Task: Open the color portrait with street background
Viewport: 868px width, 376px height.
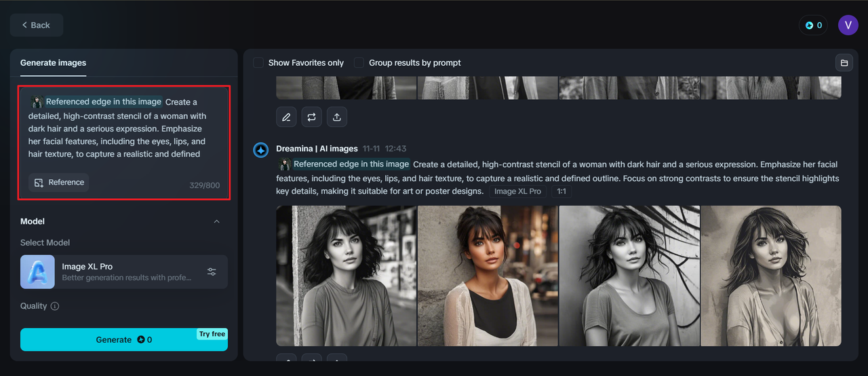Action: 488,276
